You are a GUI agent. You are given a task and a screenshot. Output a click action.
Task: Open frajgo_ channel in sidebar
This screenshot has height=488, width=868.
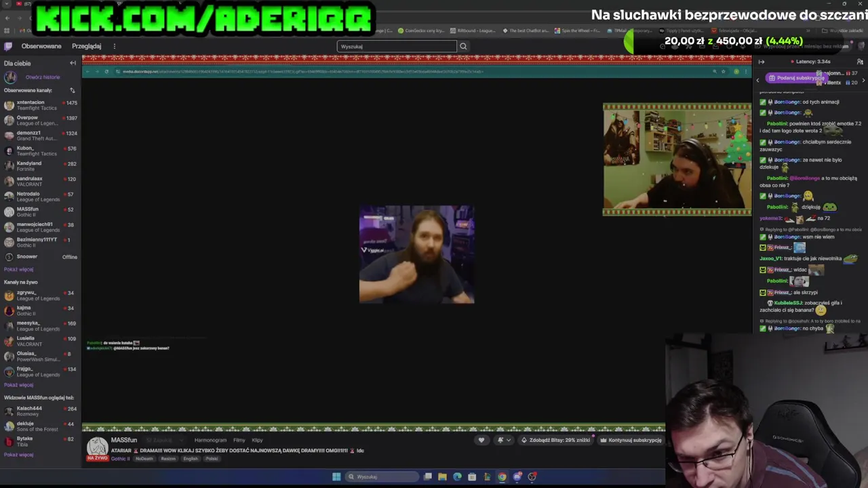pos(41,371)
